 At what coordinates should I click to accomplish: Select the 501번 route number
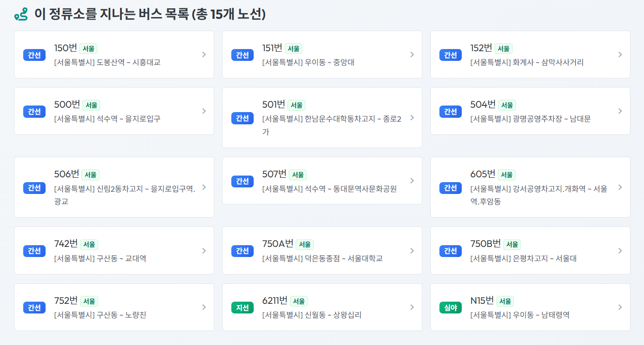pos(274,104)
